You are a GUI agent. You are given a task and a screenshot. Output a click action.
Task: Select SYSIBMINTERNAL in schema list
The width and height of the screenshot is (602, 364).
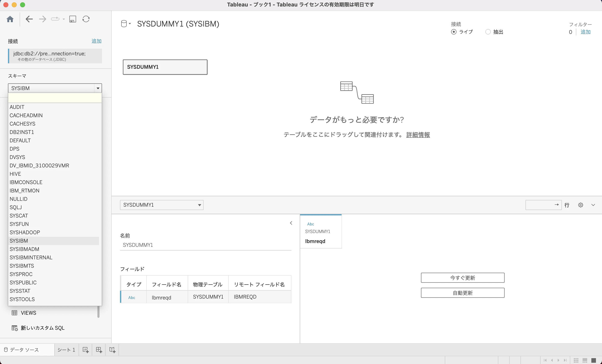point(54,257)
